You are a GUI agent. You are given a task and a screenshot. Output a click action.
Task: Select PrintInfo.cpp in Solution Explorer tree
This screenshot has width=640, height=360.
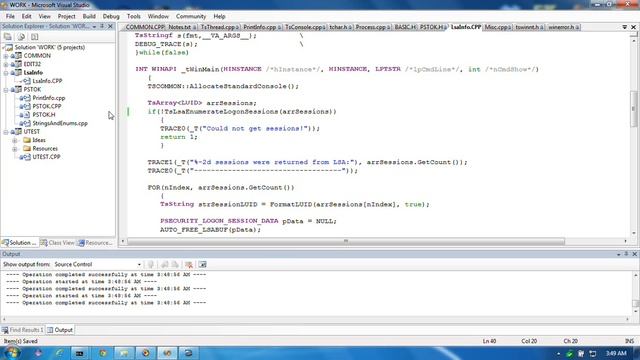coord(49,98)
